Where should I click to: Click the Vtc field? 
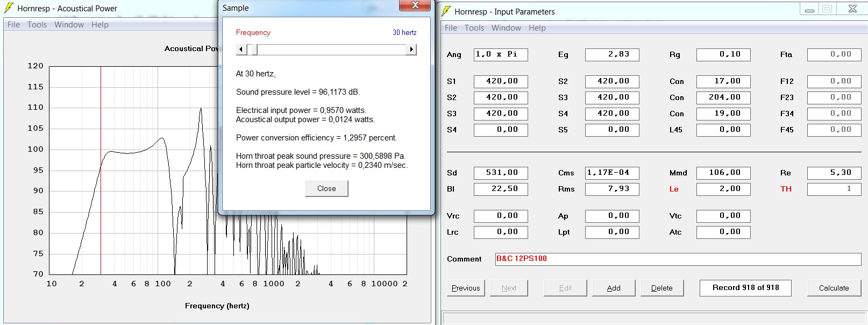pyautogui.click(x=723, y=216)
